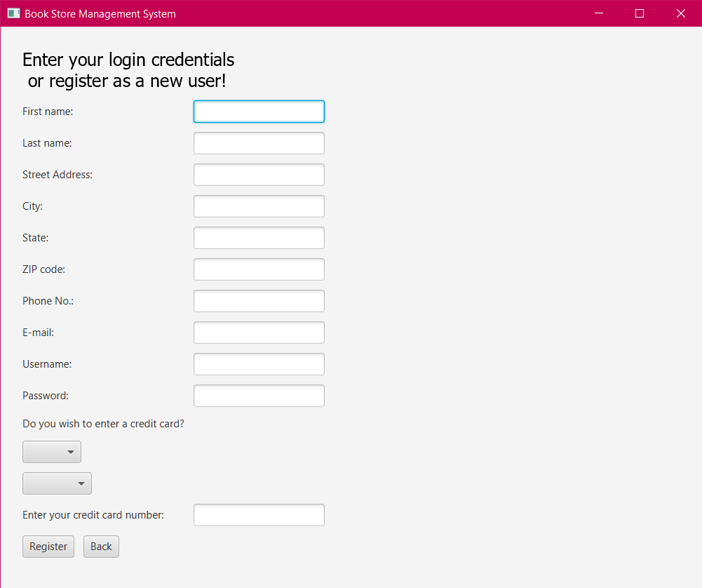Close the Book Store Management System window
The height and width of the screenshot is (588, 702).
coord(681,13)
